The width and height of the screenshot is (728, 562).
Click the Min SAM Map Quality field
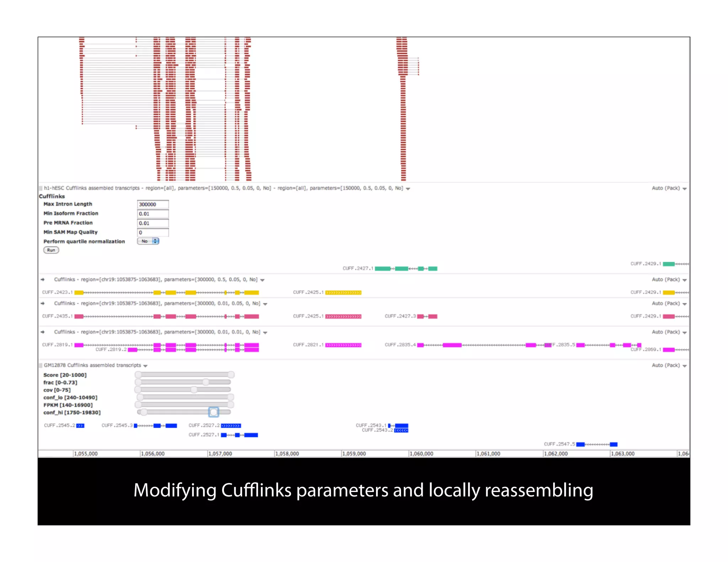(x=153, y=232)
